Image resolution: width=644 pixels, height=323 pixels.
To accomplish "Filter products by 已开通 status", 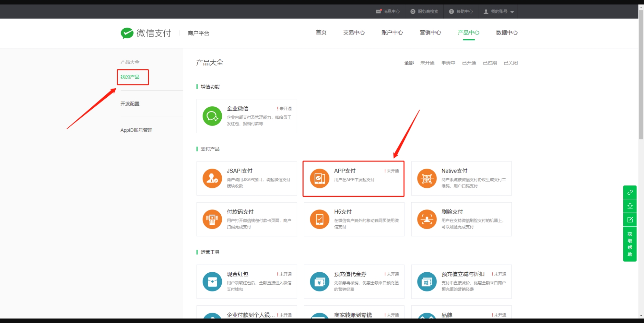I will point(469,63).
